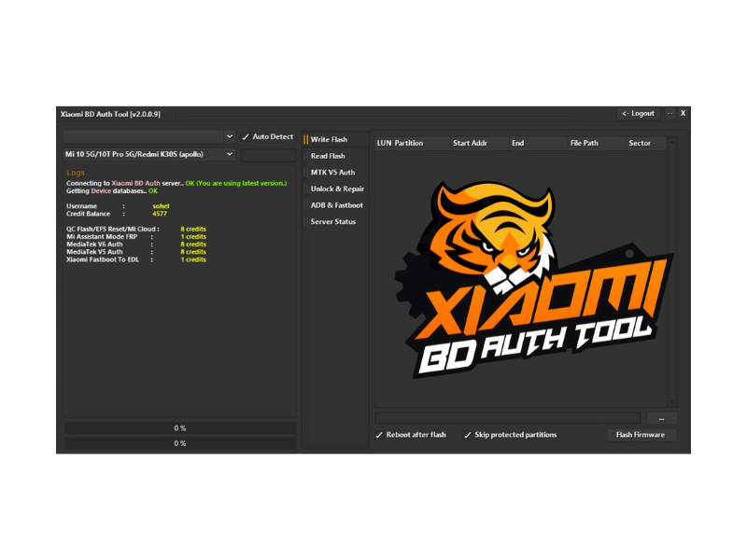Click the Flash Firmware button
Screen dimensions: 747x560
(x=641, y=435)
